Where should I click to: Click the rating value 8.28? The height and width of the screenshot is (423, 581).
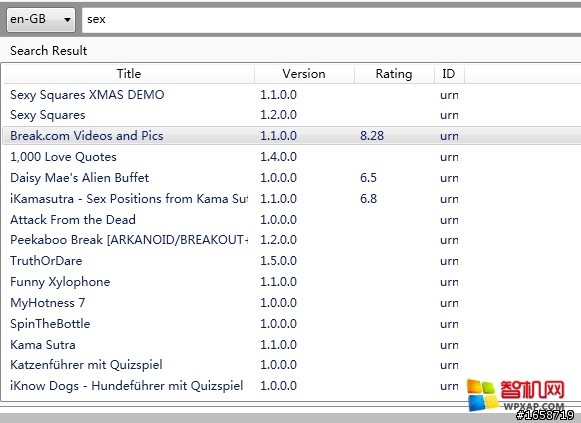pos(372,136)
